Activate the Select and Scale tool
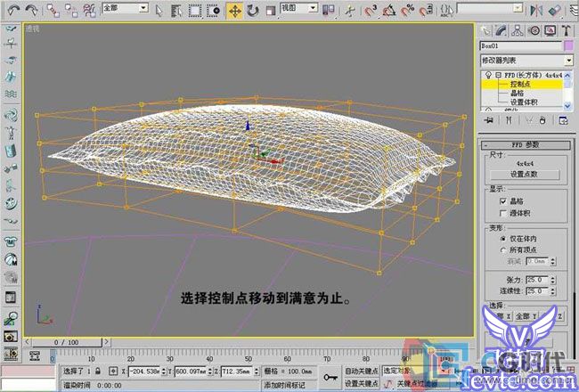 pyautogui.click(x=270, y=11)
